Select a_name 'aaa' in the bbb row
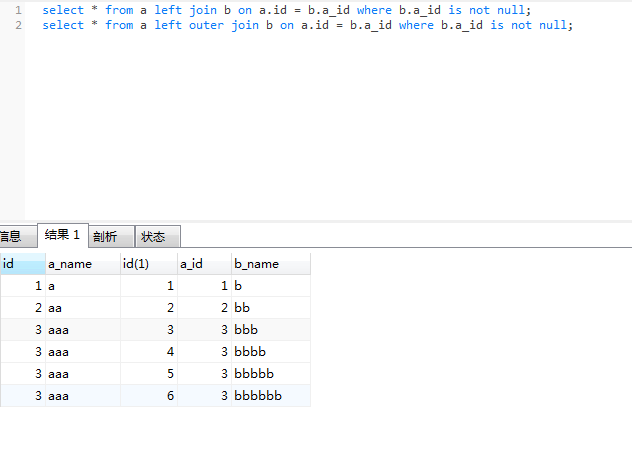 pyautogui.click(x=83, y=330)
